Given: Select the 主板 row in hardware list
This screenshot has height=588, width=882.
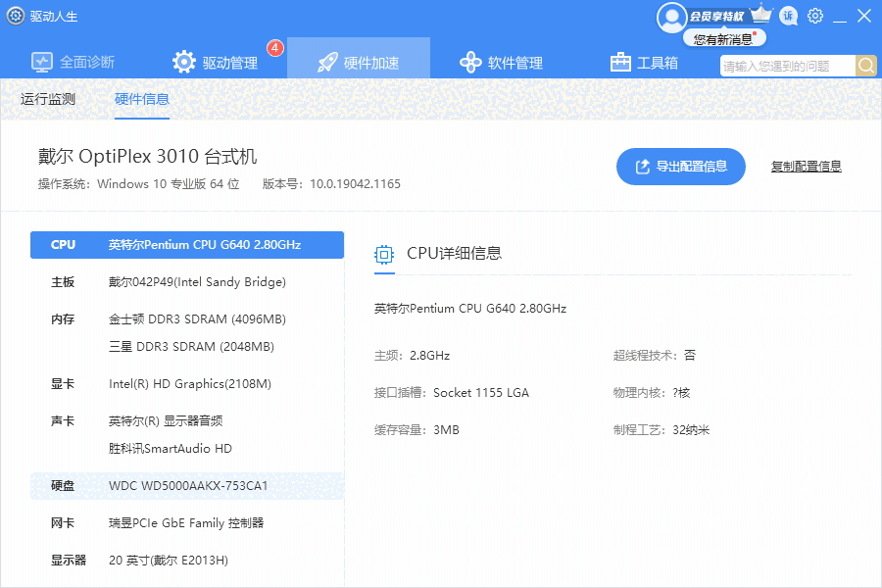Looking at the screenshot, I should 186,282.
